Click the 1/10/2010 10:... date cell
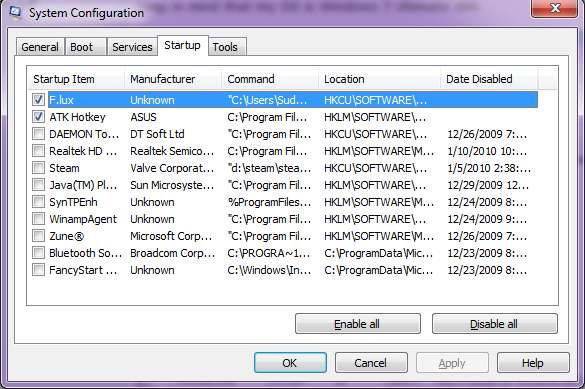The image size is (585, 389). click(487, 151)
